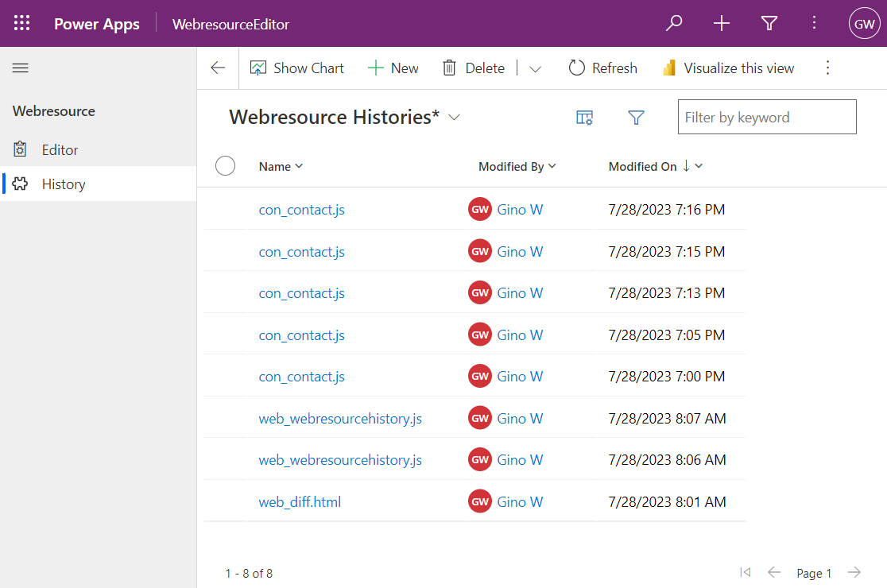
Task: Click GW avatar in the 8:07 AM row
Action: (x=480, y=419)
